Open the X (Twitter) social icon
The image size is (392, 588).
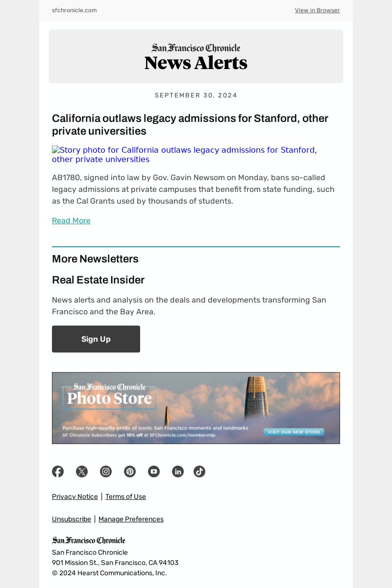[x=82, y=471]
